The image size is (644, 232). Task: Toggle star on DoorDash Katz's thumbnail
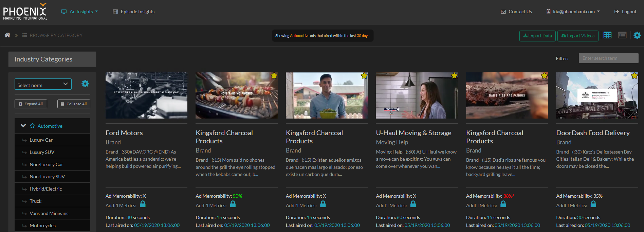pos(634,76)
